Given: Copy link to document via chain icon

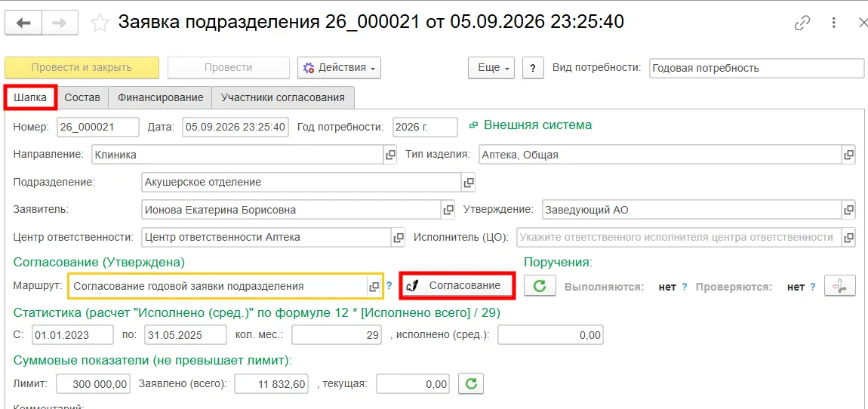Looking at the screenshot, I should 802,23.
